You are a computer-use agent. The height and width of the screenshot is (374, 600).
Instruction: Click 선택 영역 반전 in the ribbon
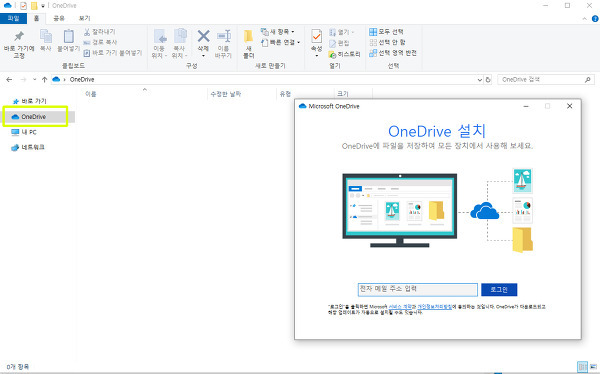pos(393,53)
